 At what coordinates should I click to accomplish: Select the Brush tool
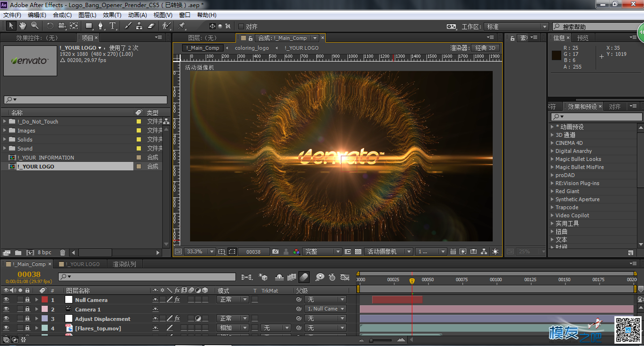click(x=128, y=26)
